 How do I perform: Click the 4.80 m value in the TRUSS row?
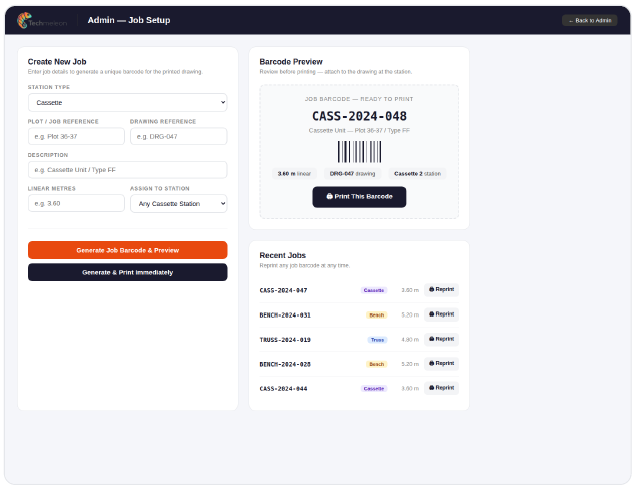pos(410,340)
